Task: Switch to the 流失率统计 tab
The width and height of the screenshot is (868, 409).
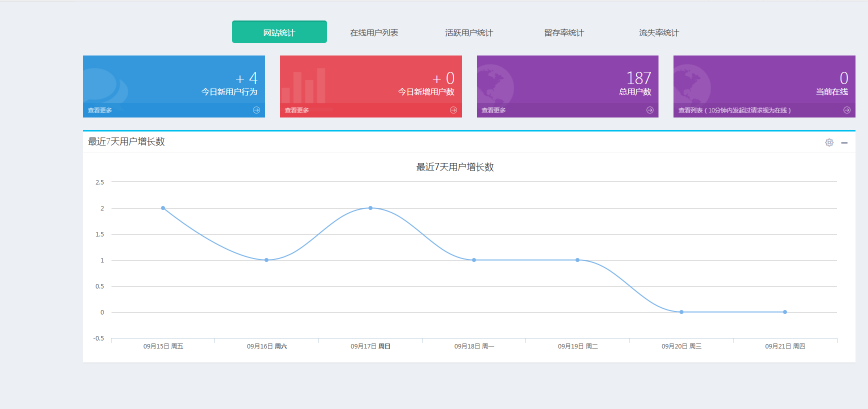Action: pos(659,33)
